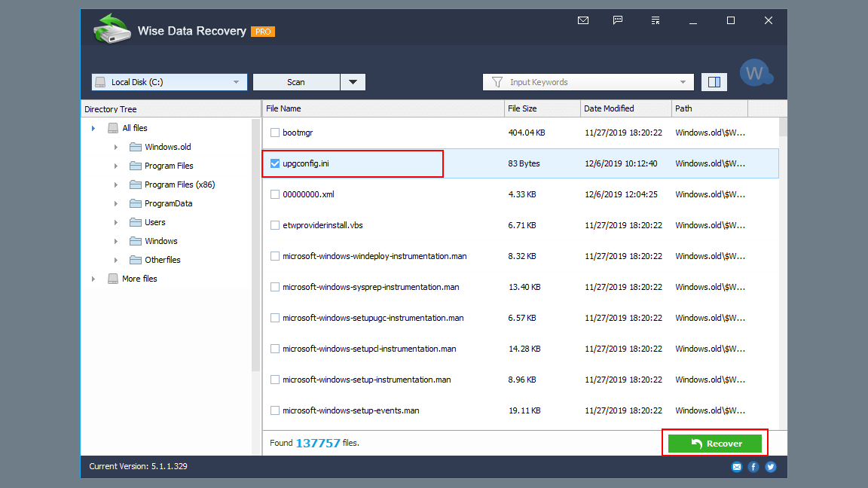The width and height of the screenshot is (868, 488).
Task: Click the 12/6/2019 12:04:25 date cell
Action: tap(621, 194)
